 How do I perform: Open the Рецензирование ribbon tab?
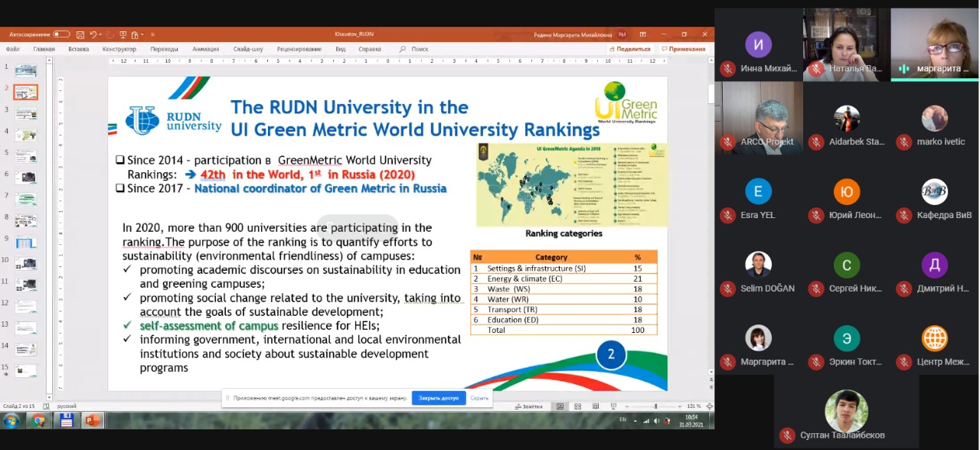[299, 49]
